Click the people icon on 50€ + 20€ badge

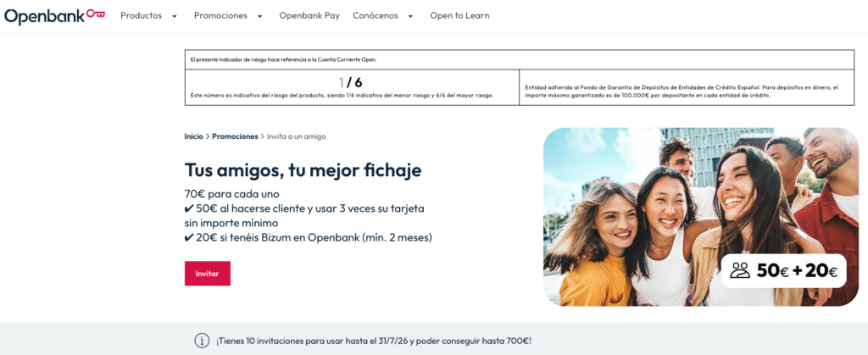tap(739, 270)
